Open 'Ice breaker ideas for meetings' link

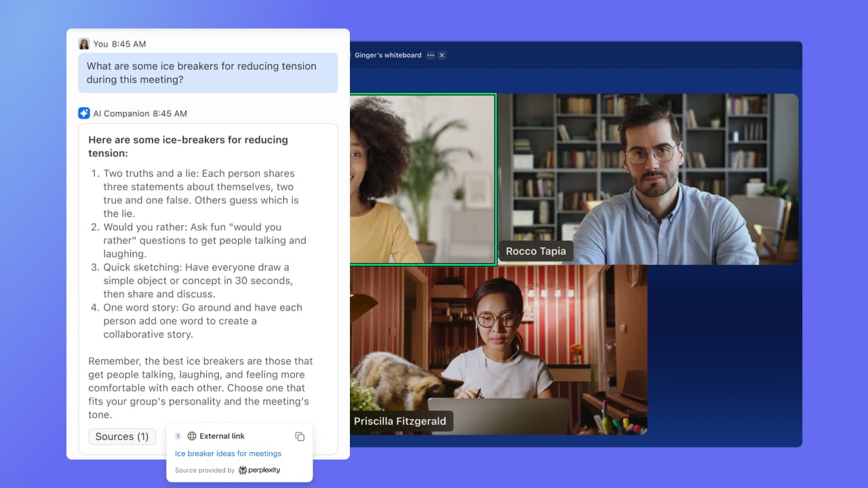tap(228, 453)
